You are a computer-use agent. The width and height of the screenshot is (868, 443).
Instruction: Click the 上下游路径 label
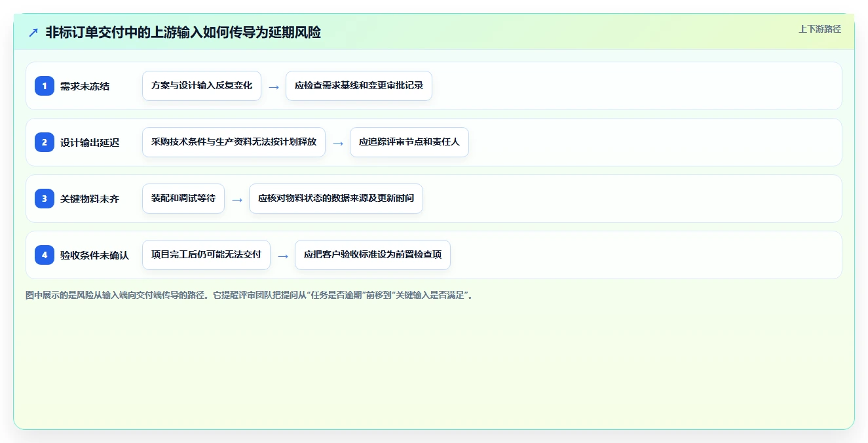[x=820, y=29]
